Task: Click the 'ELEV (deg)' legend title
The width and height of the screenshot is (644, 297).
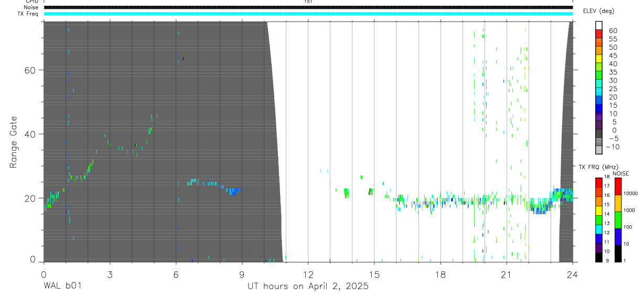Action: 599,10
